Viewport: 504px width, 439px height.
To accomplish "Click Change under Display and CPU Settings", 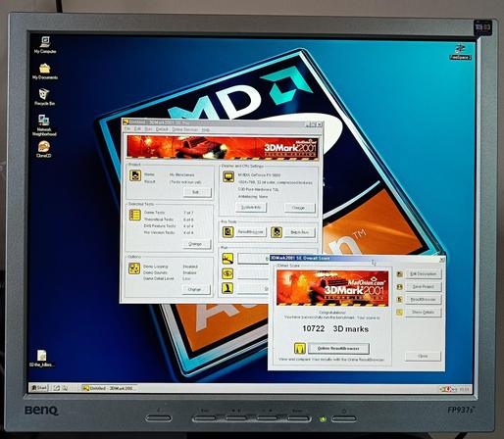I will point(299,208).
